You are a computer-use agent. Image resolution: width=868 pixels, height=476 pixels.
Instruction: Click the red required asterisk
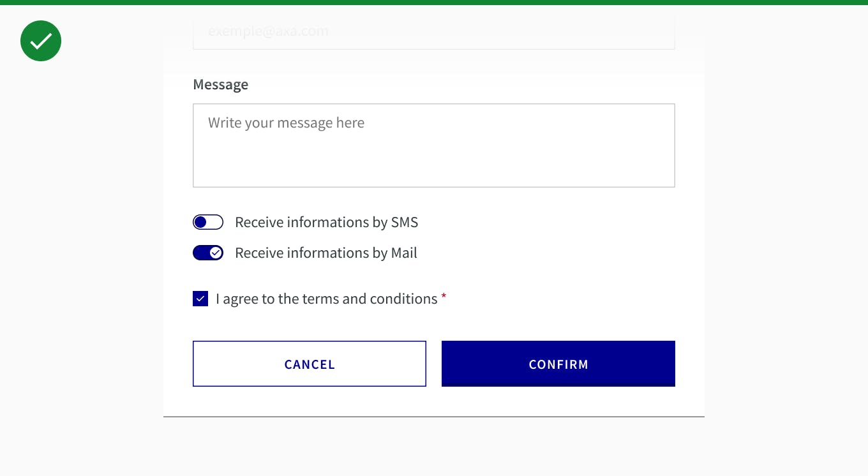point(444,297)
